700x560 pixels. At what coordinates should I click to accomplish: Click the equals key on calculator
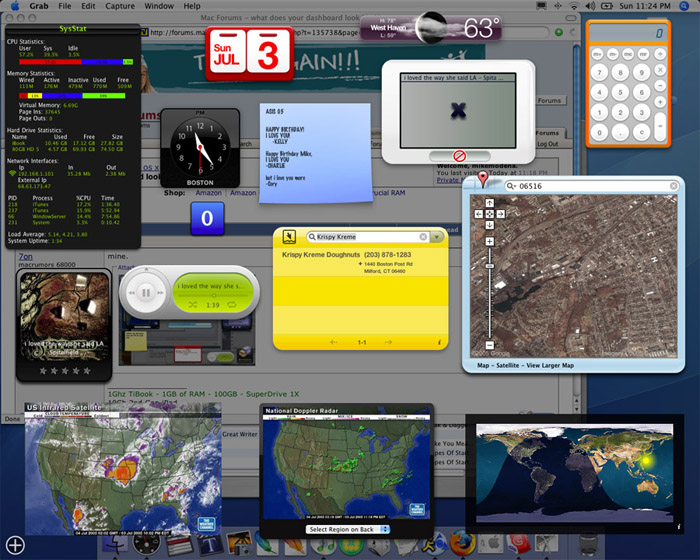pyautogui.click(x=659, y=126)
